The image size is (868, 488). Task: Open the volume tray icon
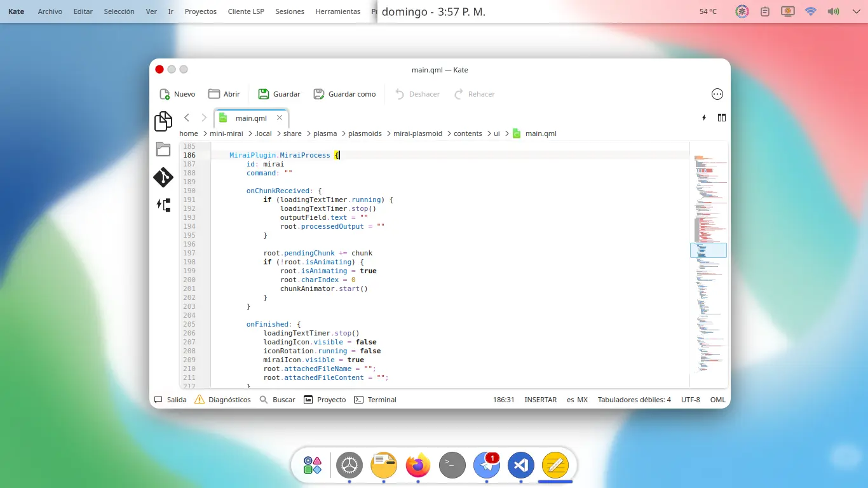pyautogui.click(x=833, y=11)
